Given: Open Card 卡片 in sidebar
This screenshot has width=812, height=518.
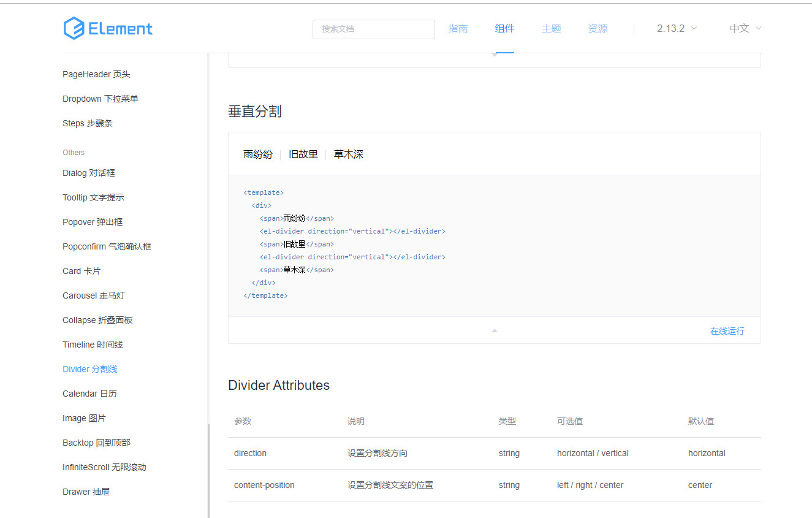Looking at the screenshot, I should [x=82, y=271].
